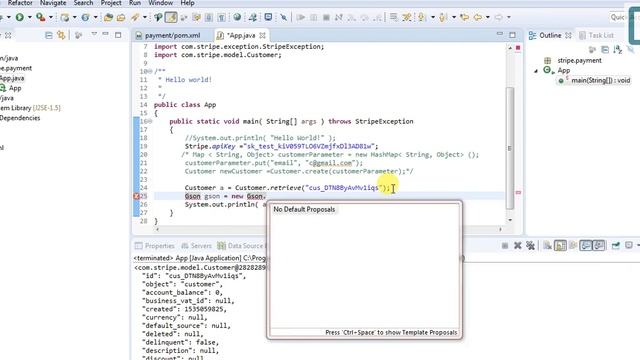The height and width of the screenshot is (360, 640).
Task: Open the Project menu
Action: [x=111, y=3]
